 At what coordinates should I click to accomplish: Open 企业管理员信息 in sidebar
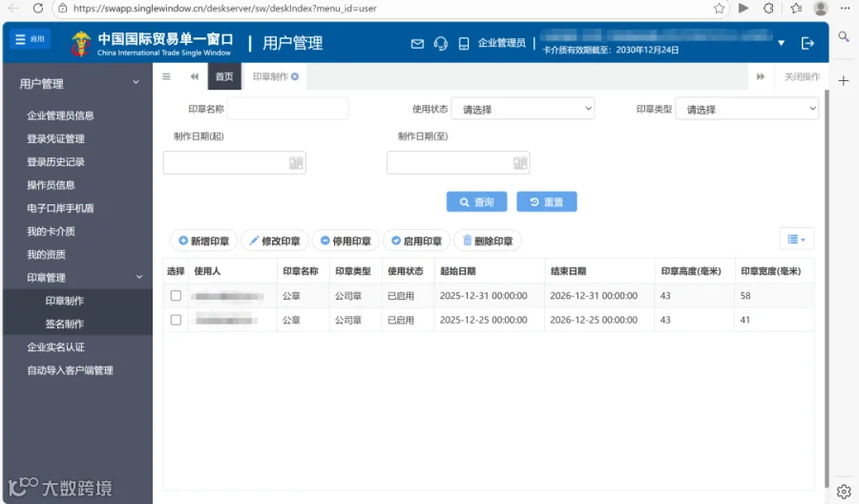click(x=60, y=115)
